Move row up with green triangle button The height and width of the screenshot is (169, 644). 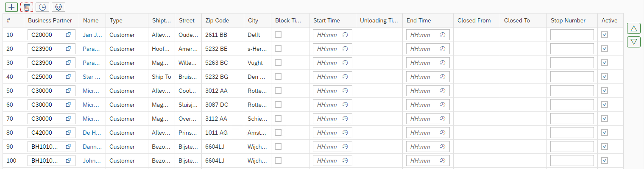click(x=633, y=29)
